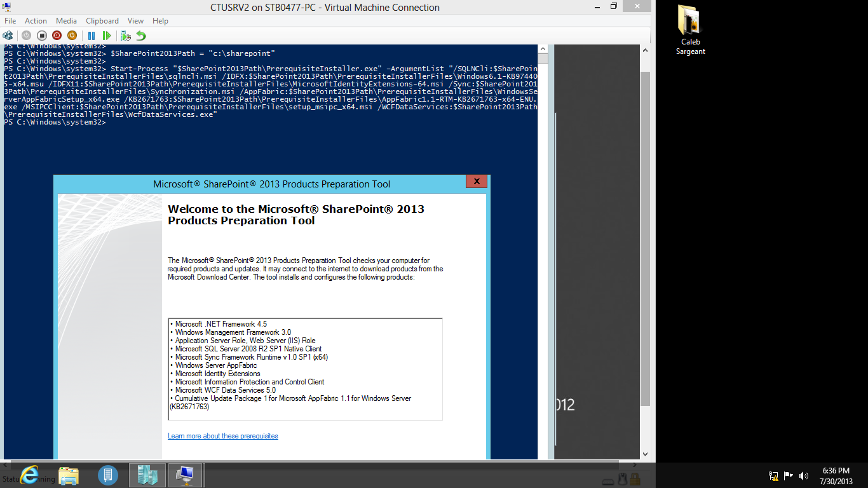Open the File menu
The height and width of the screenshot is (488, 868).
(x=10, y=21)
